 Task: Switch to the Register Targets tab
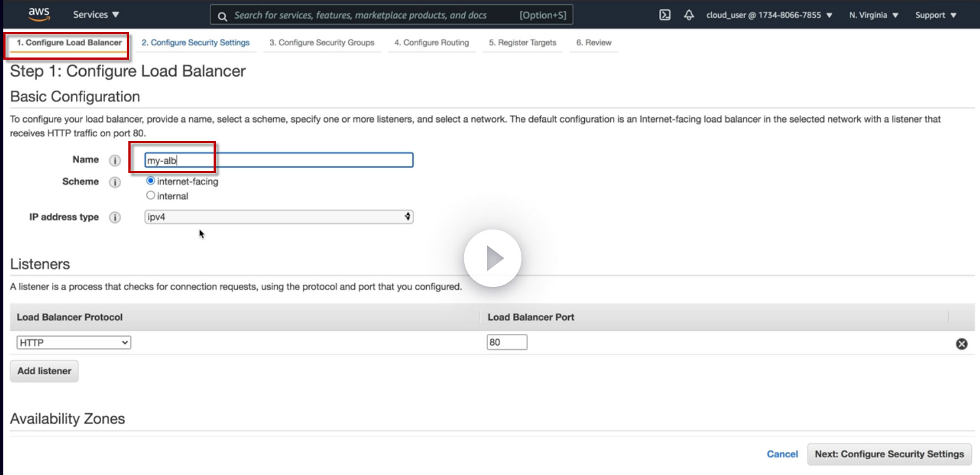pos(522,43)
